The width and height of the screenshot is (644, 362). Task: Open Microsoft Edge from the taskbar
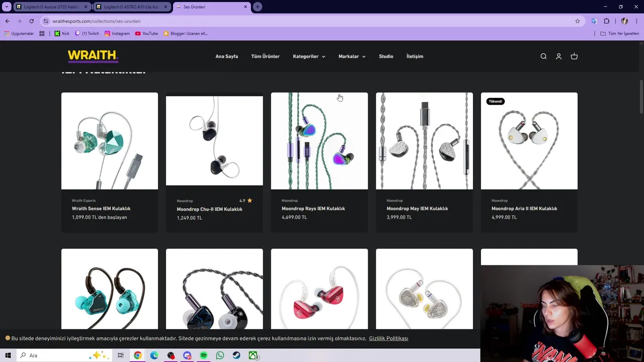point(154,355)
